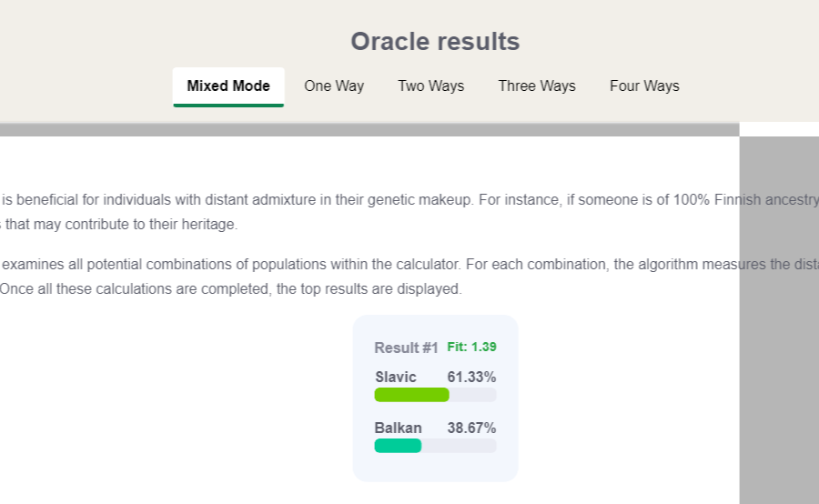This screenshot has width=819, height=504.
Task: Click the empty part of Balkan bar
Action: point(459,446)
